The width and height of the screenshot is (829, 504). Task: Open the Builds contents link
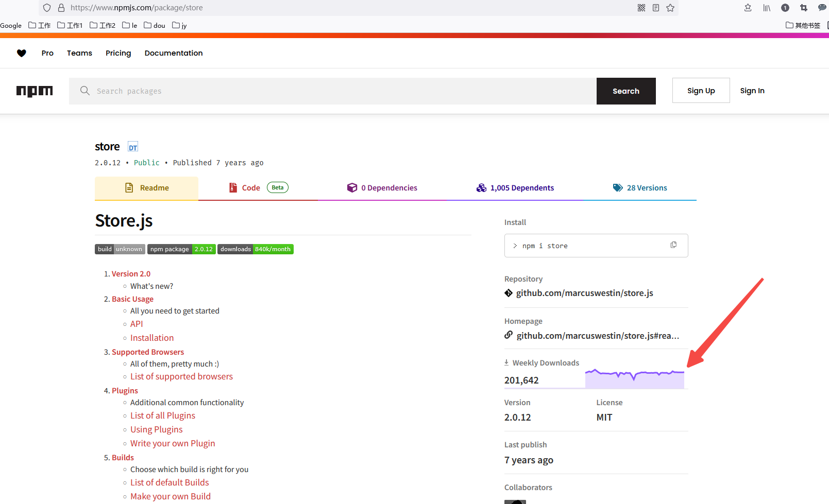click(x=123, y=458)
